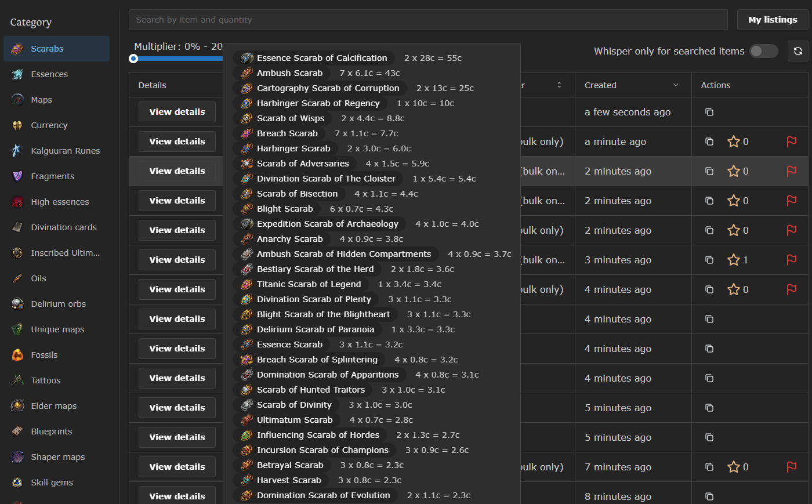The image size is (812, 504).
Task: Toggle Whisper only for searched items
Action: tap(763, 51)
